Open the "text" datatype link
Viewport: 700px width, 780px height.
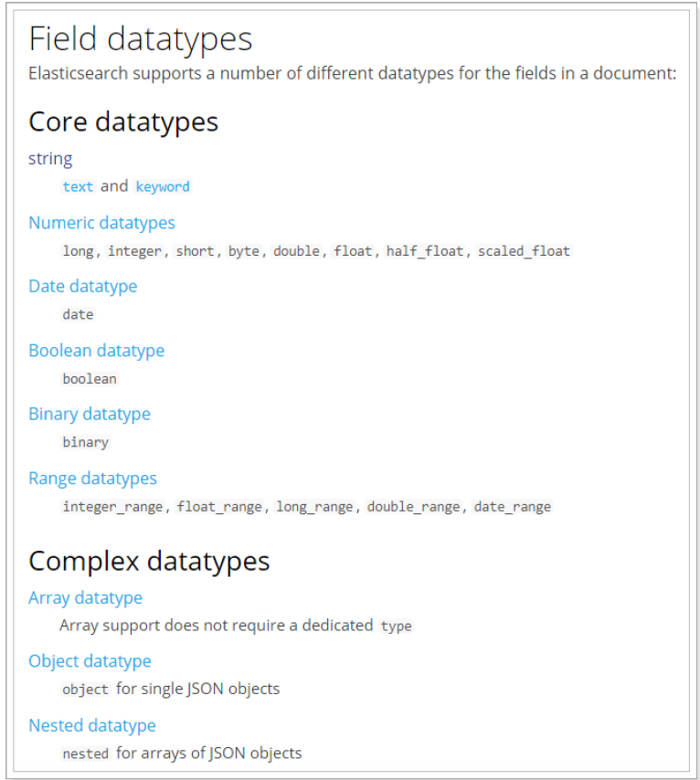[x=78, y=186]
